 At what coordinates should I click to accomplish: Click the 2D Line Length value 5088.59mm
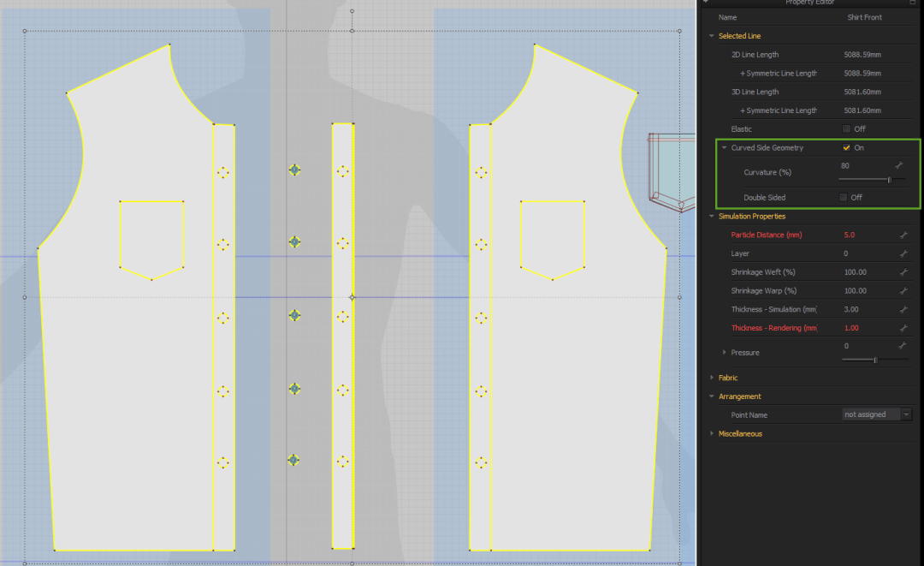click(x=862, y=55)
